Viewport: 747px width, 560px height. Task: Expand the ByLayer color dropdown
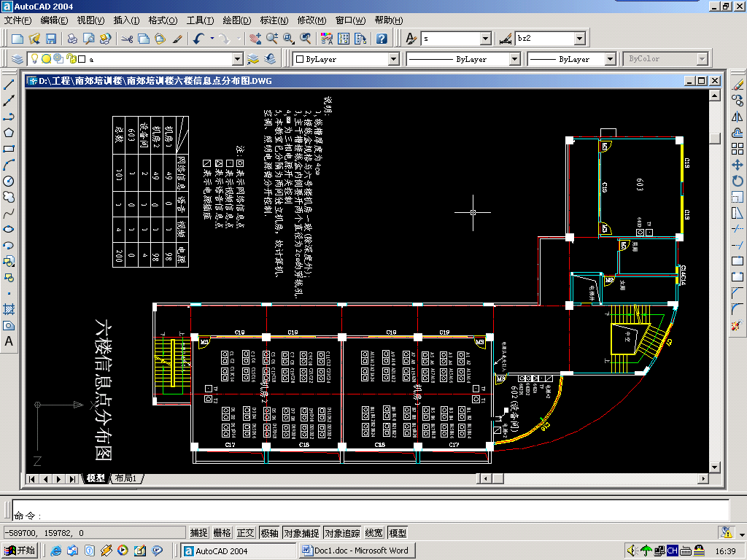click(393, 59)
